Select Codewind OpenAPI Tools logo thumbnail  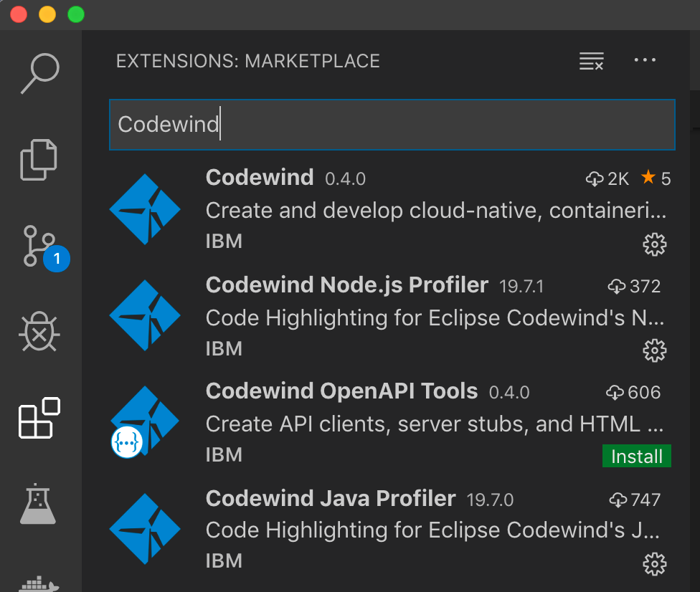[x=145, y=421]
